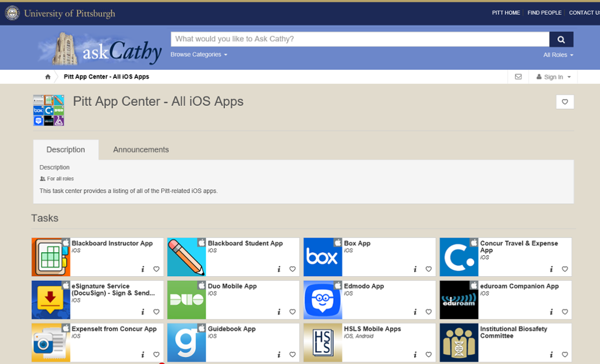This screenshot has width=600, height=364.
Task: Open the envelope message icon
Action: click(x=518, y=77)
